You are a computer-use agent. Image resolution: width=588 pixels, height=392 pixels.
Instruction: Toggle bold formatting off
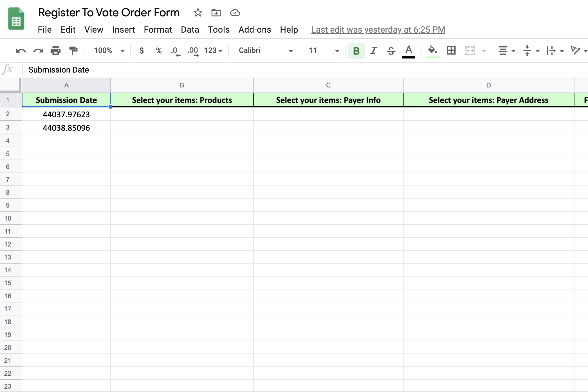point(356,51)
